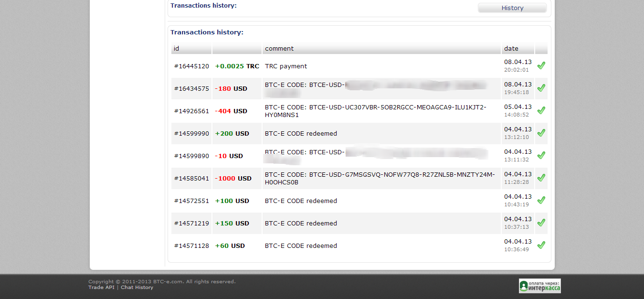Click the +60 USD amount
Screen dimensions: 644x299
230,246
